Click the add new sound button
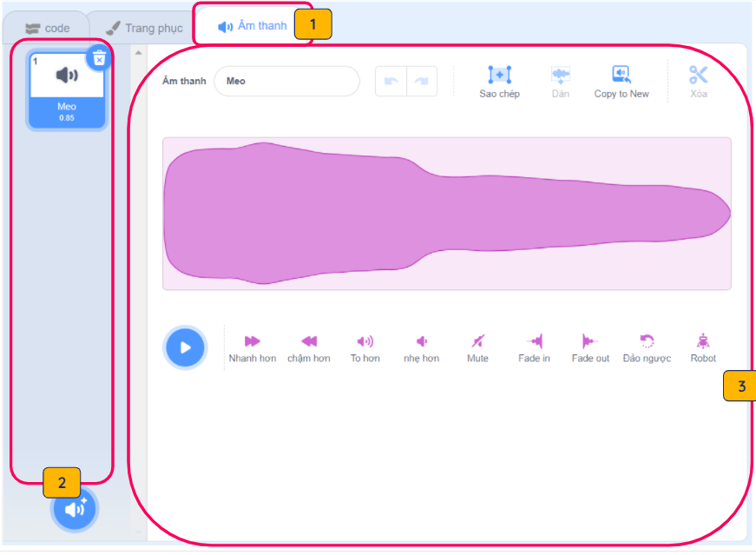 [x=75, y=509]
